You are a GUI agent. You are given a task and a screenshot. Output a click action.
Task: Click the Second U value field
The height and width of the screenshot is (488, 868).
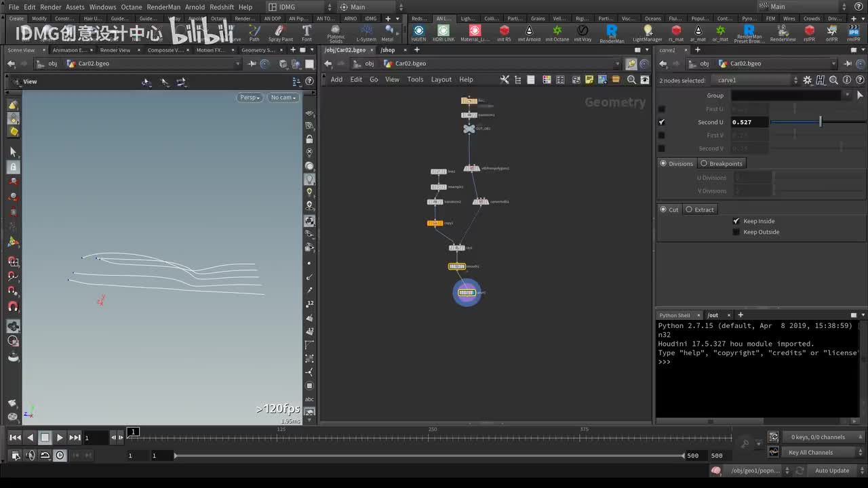coord(749,122)
